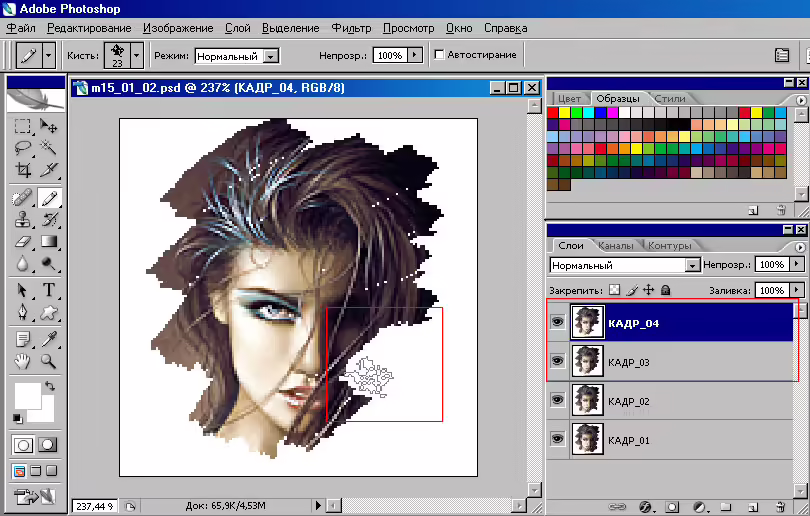Open the Заливка fill slider arrow
This screenshot has width=810, height=516.
pos(797,290)
